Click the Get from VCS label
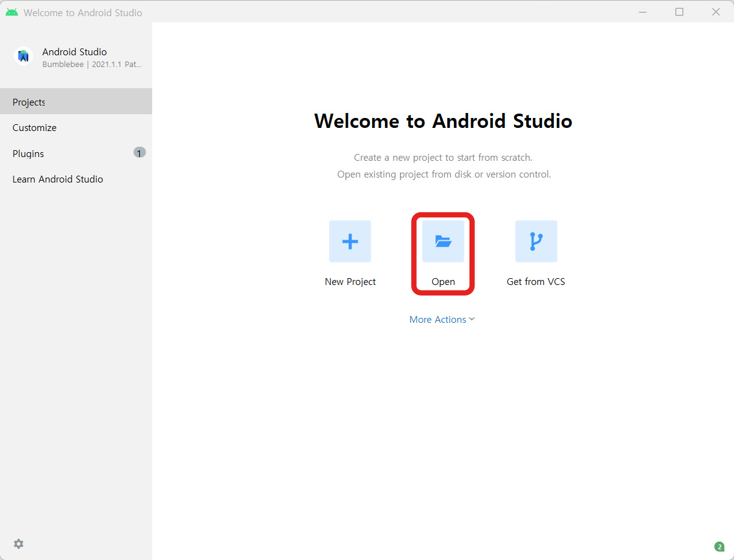The width and height of the screenshot is (734, 560). coord(536,282)
